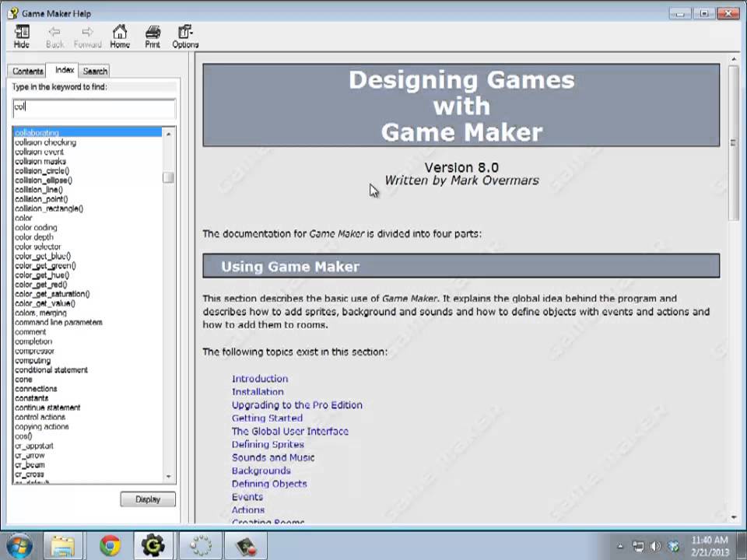The height and width of the screenshot is (560, 747).
Task: Open the Installation link
Action: pyautogui.click(x=258, y=391)
